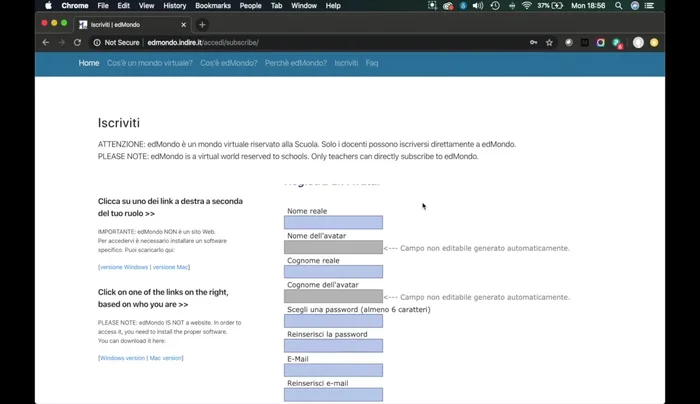The height and width of the screenshot is (404, 700).
Task: Open "Cos'è edMondo?" nav link
Action: tap(229, 63)
